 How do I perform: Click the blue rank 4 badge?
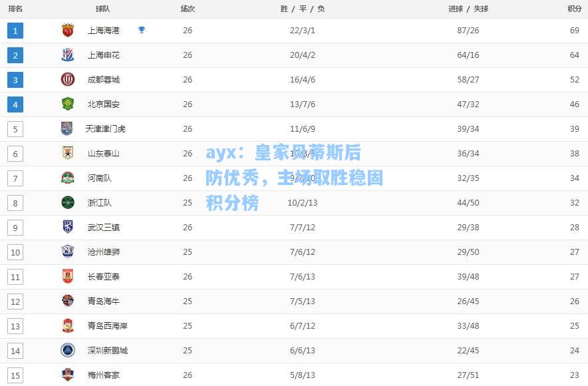pos(15,104)
